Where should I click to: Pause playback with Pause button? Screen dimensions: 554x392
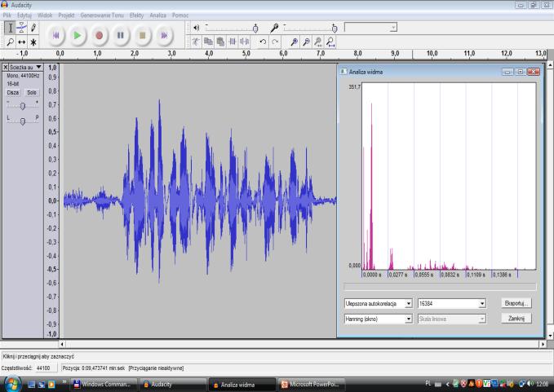coord(121,35)
